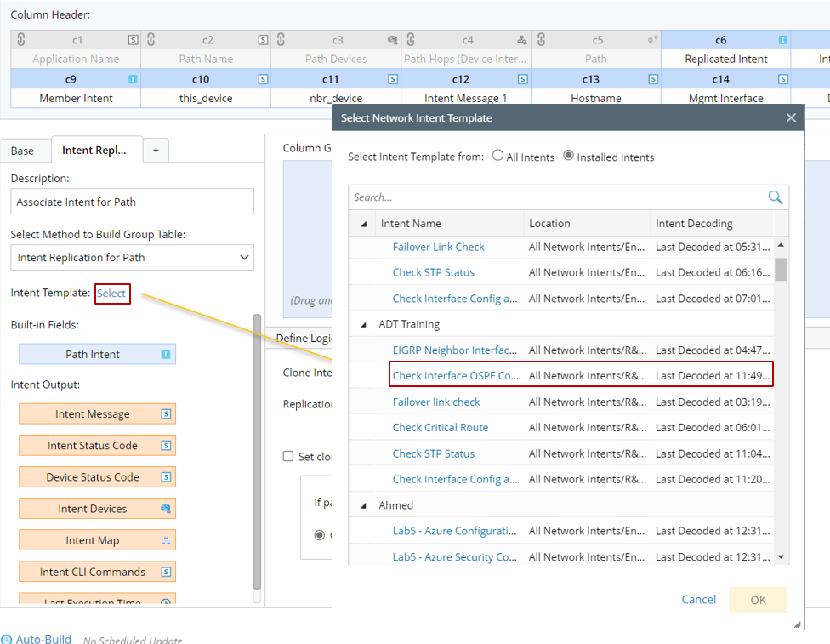Close the Select Network Intent Template dialog
830x644 pixels.
791,118
